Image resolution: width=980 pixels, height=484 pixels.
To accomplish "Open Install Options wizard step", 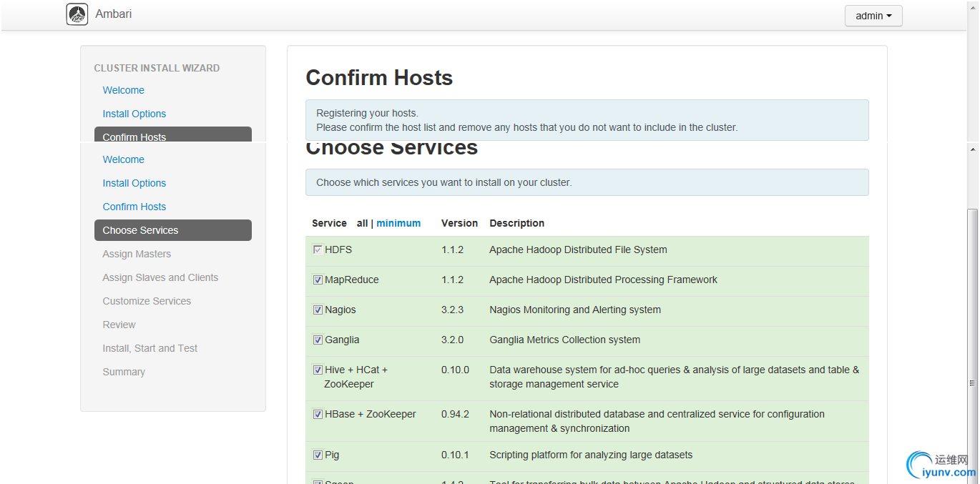I will click(x=134, y=183).
